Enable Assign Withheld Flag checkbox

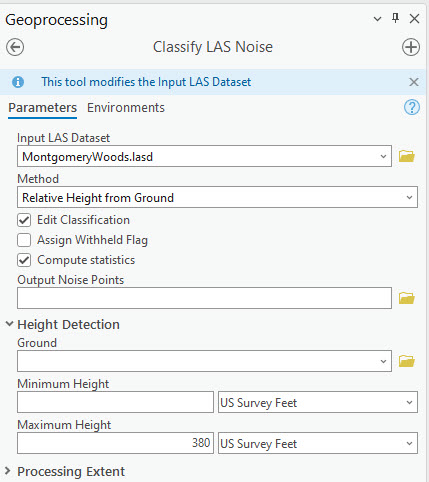point(24,240)
